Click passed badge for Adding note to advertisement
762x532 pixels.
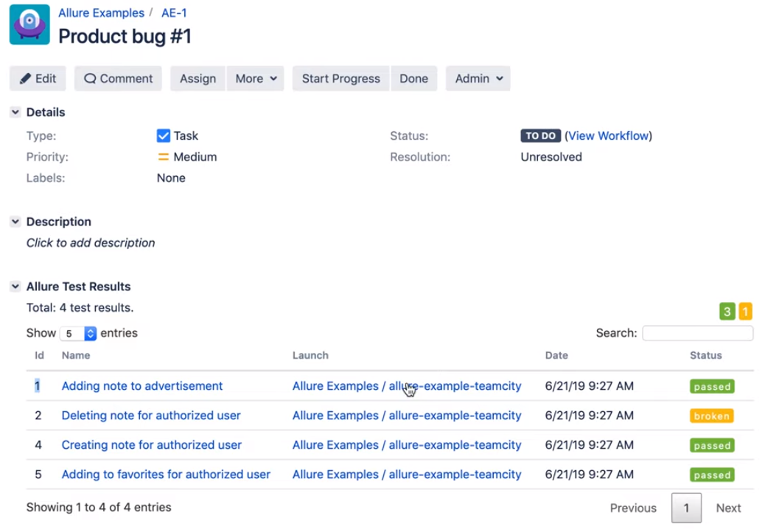tap(712, 387)
